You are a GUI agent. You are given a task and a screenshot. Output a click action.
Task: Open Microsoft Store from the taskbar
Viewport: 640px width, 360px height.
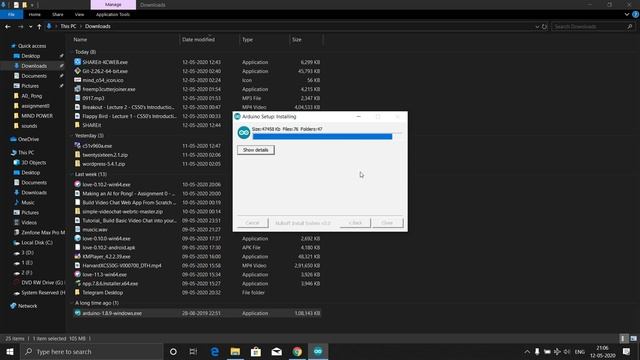click(x=256, y=351)
